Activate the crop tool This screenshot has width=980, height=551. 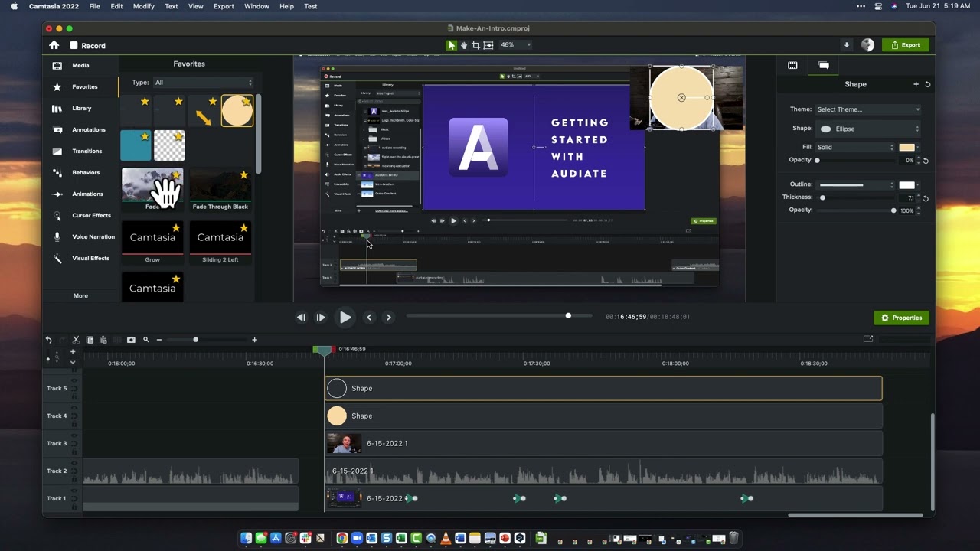coord(476,45)
